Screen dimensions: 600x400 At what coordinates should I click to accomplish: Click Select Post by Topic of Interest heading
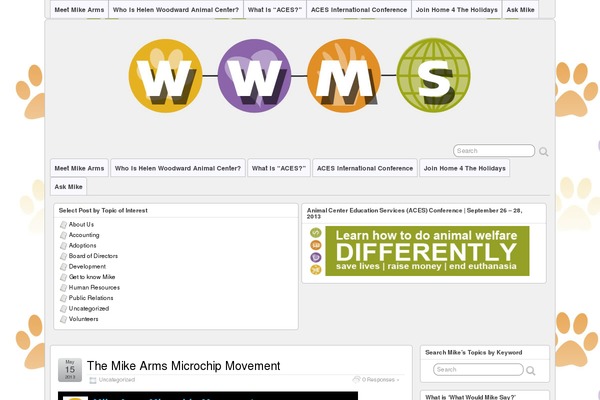click(103, 211)
